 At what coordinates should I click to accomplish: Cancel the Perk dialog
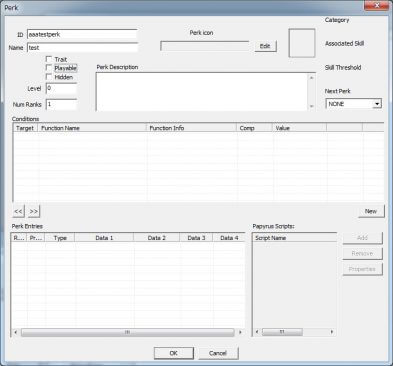tap(218, 353)
